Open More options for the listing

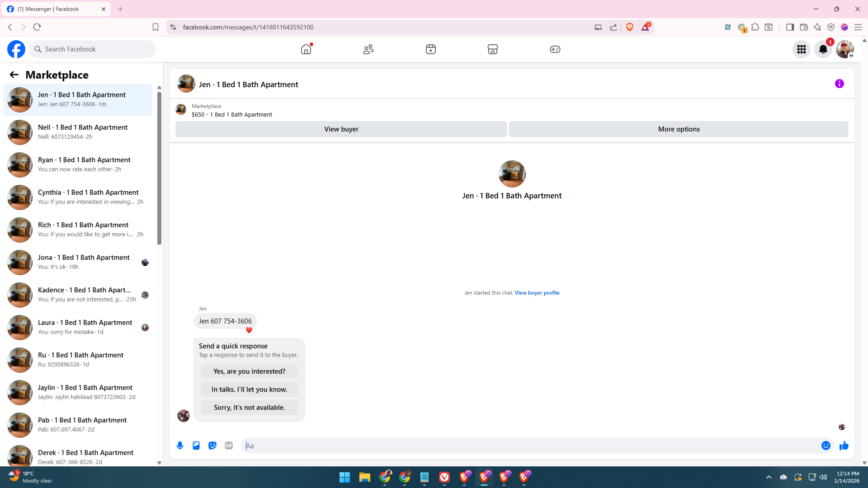tap(679, 129)
